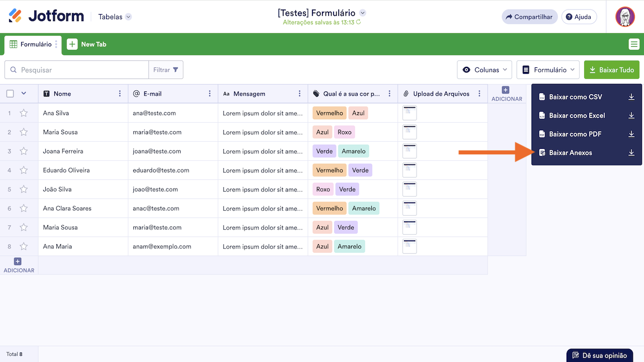Viewport: 644px width, 362px height.
Task: Click the Ana Clara Soares name cell
Action: [x=83, y=208]
